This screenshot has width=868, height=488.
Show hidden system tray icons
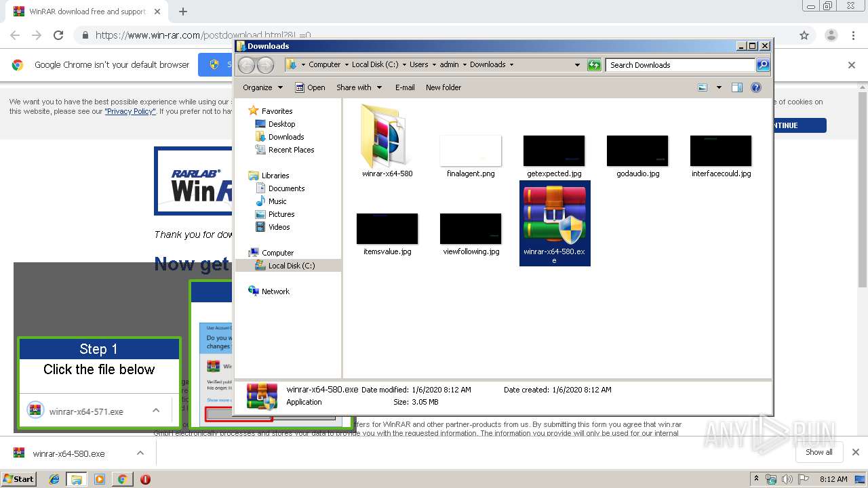point(756,479)
